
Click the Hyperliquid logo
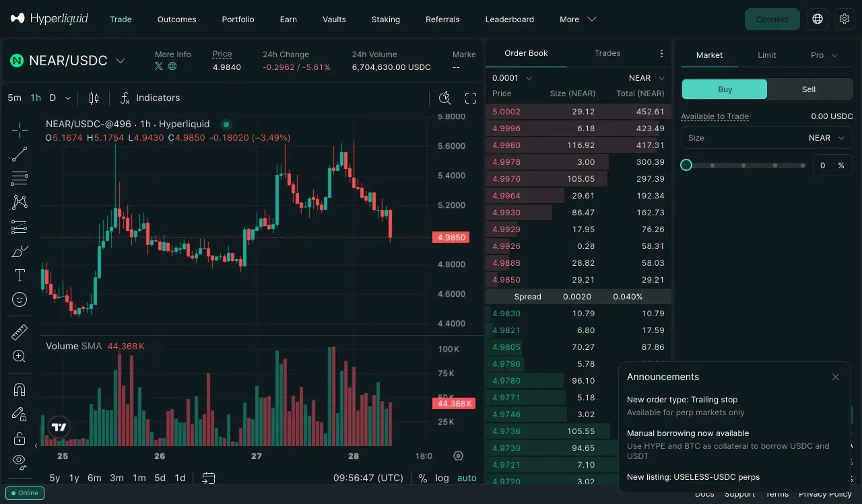[x=49, y=19]
